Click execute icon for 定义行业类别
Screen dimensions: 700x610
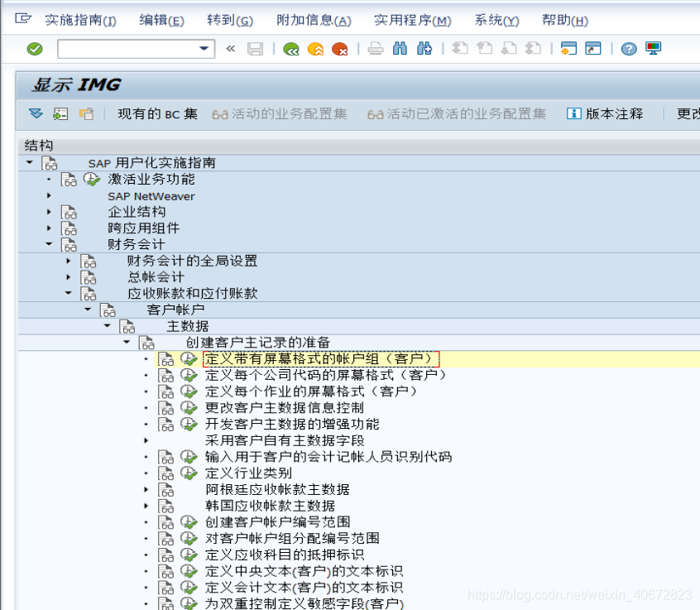(189, 473)
